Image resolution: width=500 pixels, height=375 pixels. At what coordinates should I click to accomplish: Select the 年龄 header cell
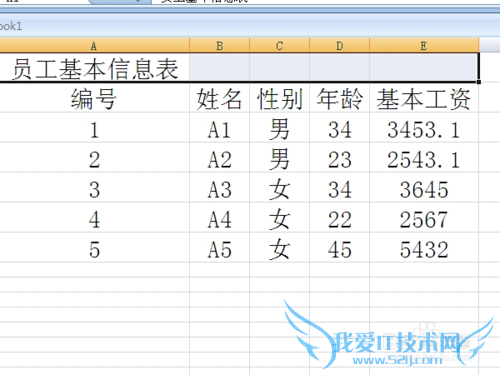(339, 98)
